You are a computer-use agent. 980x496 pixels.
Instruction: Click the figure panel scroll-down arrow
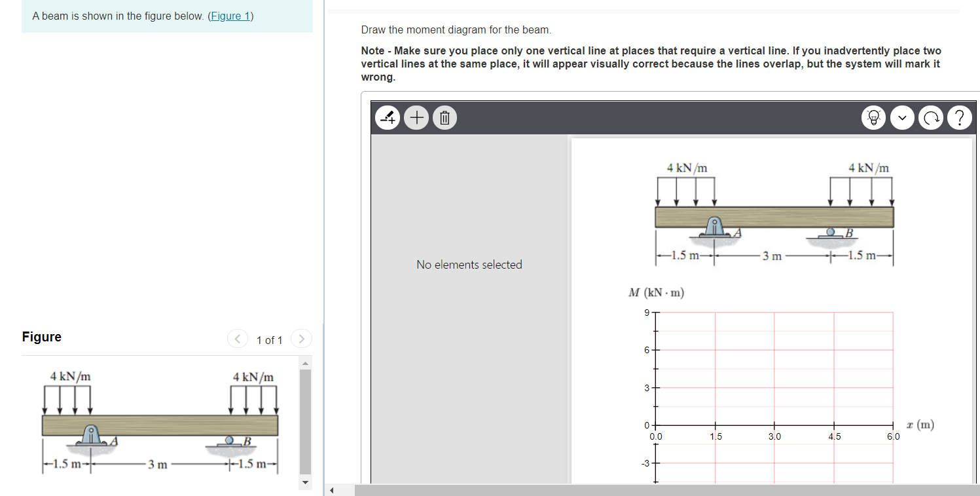click(305, 484)
